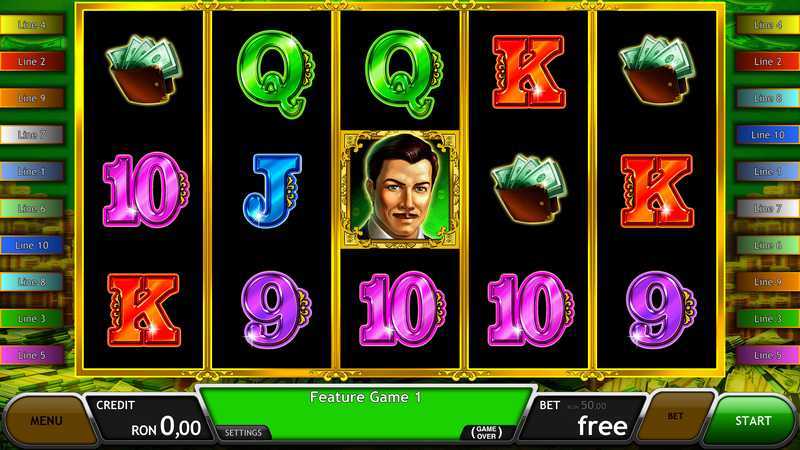Click the red K symbol on fourth reel
This screenshot has width=800, height=450.
click(x=529, y=72)
